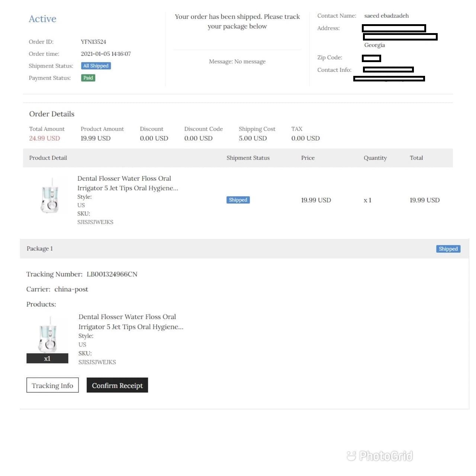Screen dimensions: 476x476
Task: Select the product title in the Product Detail row
Action: 128,183
